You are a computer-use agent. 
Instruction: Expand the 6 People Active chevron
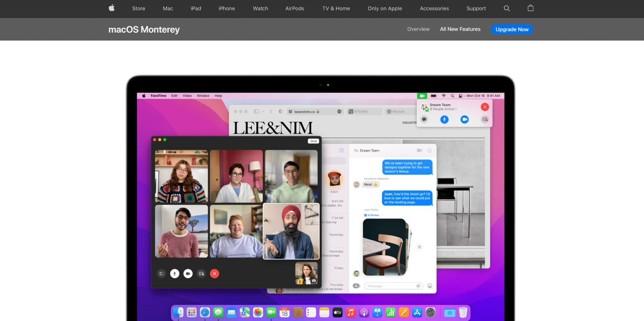[x=456, y=109]
